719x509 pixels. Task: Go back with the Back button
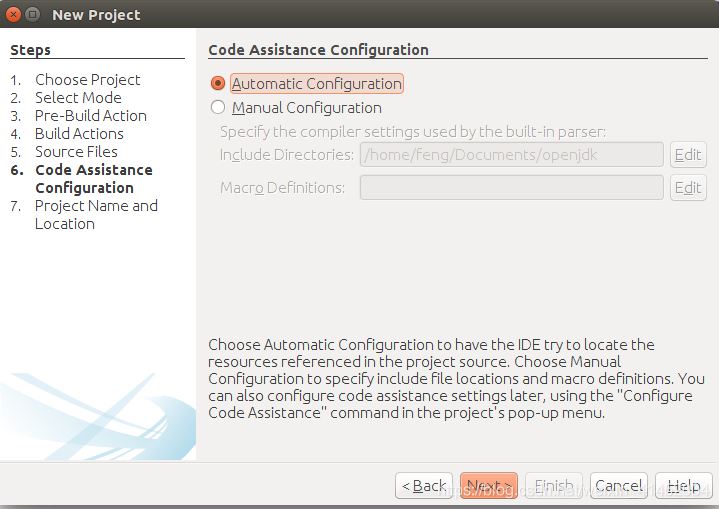pyautogui.click(x=424, y=486)
